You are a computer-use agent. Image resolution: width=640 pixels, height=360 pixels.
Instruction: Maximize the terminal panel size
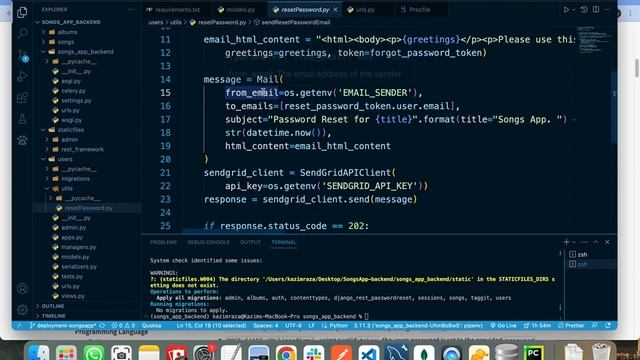click(x=596, y=242)
